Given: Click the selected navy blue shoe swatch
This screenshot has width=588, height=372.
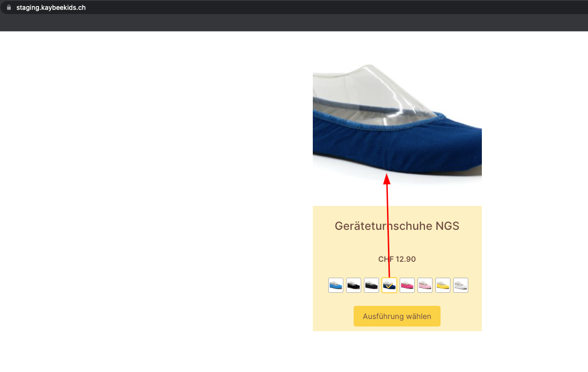Looking at the screenshot, I should coord(389,285).
